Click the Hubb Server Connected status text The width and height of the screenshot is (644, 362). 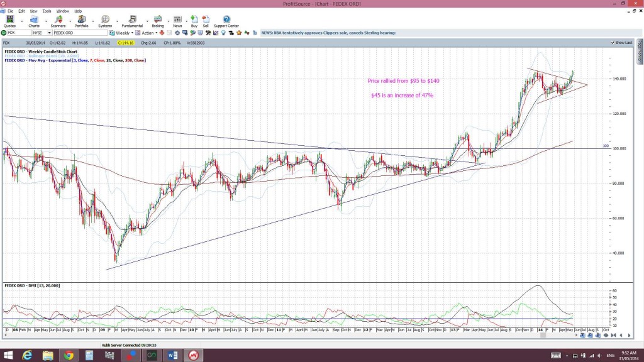point(129,345)
